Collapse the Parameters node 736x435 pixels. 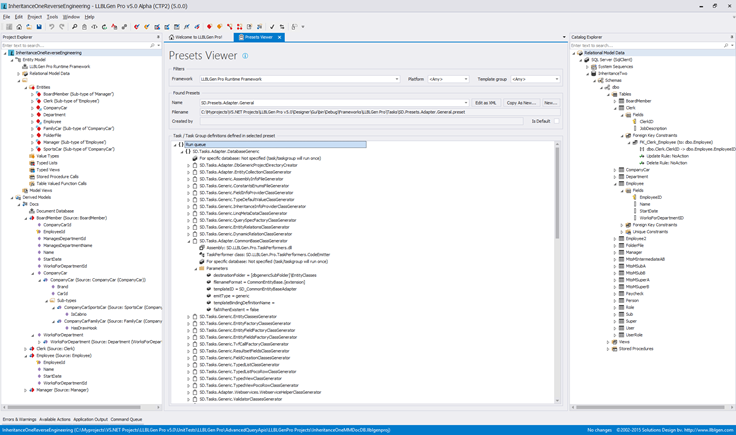click(x=196, y=268)
